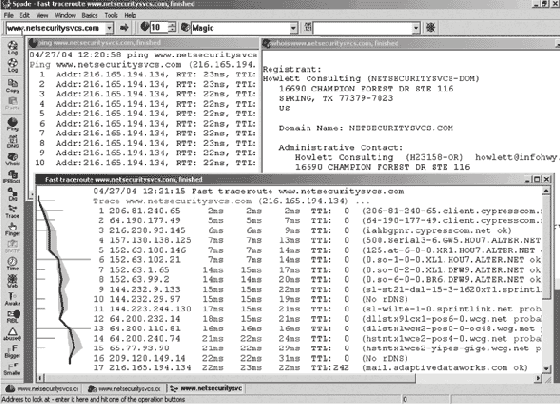The image size is (560, 404).
Task: Click the greyed SMTP icon in the sidebar
Action: pyautogui.click(x=12, y=246)
